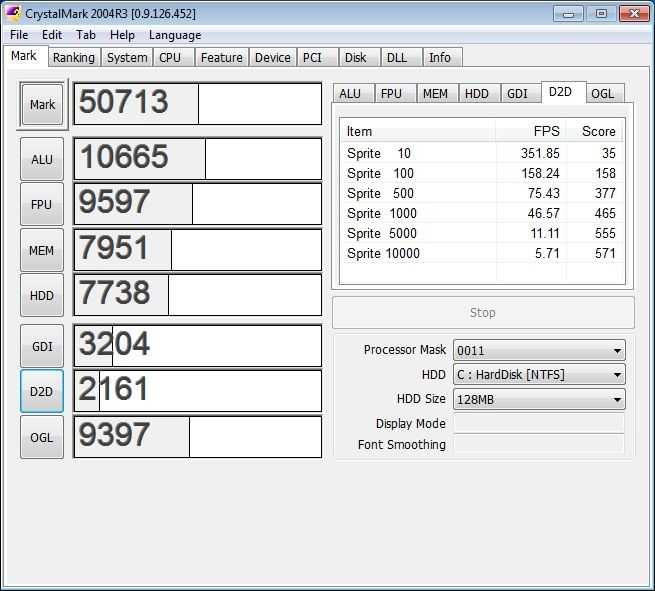Minimize the CrystalMark window
Image resolution: width=655 pixels, height=591 pixels.
(568, 14)
